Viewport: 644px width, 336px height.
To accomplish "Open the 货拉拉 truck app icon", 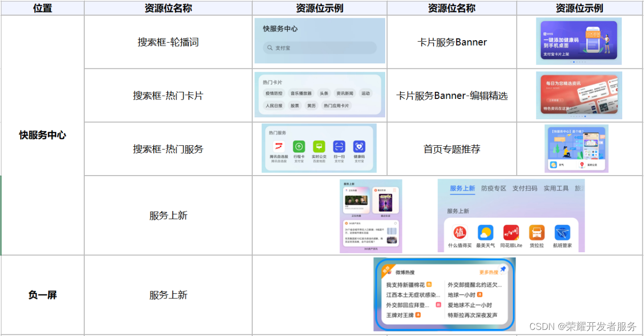I will (536, 232).
